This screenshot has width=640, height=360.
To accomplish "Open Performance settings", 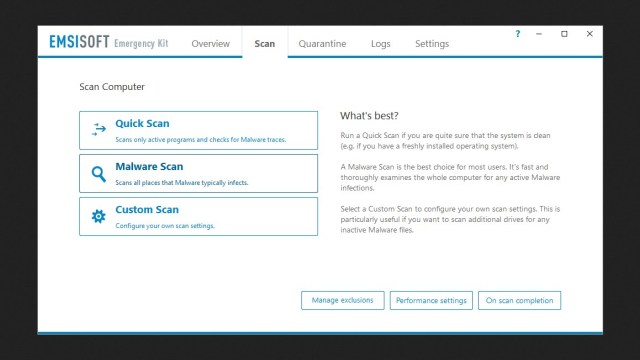I will coord(431,300).
